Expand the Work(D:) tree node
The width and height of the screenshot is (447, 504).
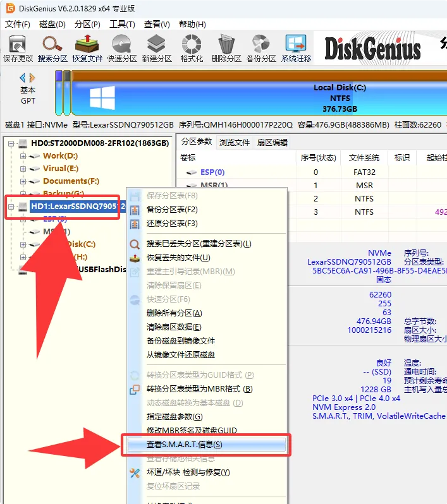click(23, 156)
